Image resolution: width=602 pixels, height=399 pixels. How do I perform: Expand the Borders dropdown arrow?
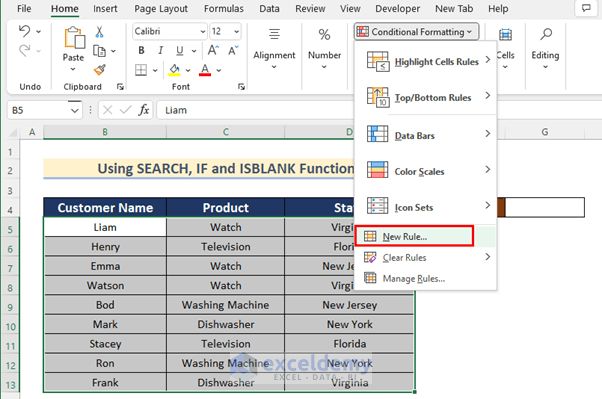pyautogui.click(x=155, y=70)
